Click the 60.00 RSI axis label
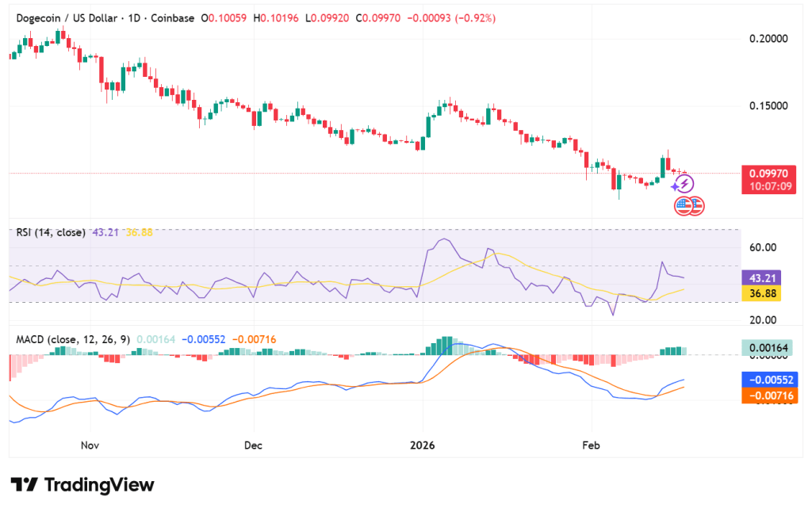 pyautogui.click(x=763, y=247)
